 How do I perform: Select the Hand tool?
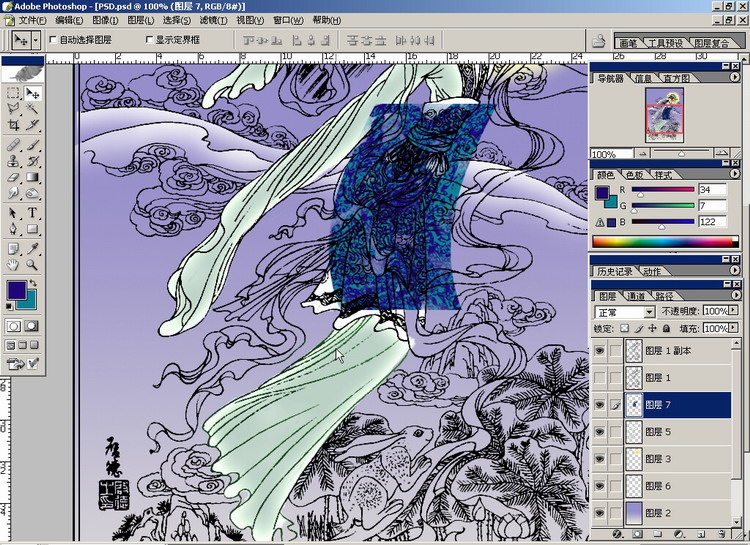pos(13,265)
